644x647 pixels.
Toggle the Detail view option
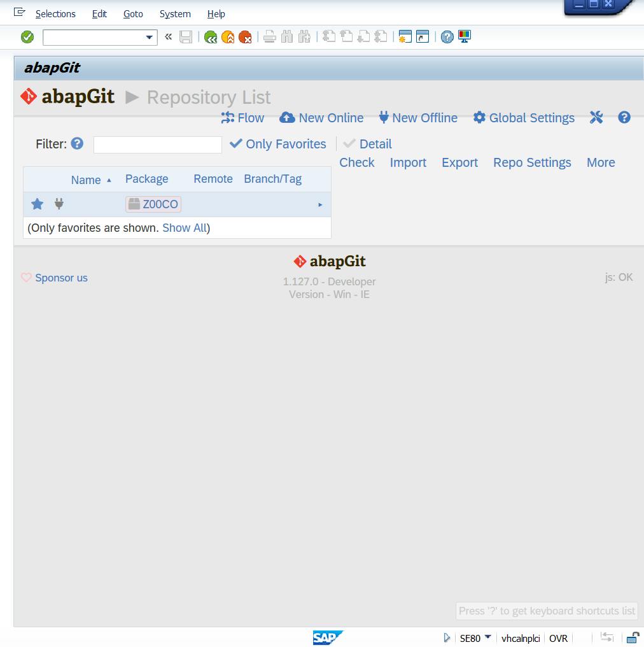[367, 144]
